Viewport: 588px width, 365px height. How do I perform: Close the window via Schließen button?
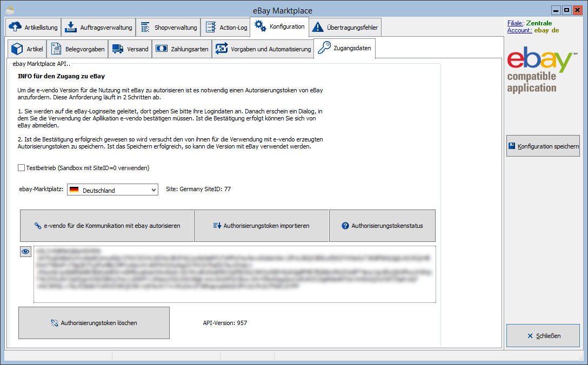click(543, 336)
